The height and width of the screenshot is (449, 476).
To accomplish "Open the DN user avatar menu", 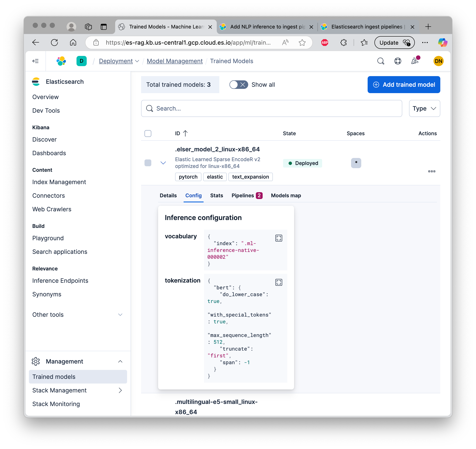I will (x=438, y=61).
